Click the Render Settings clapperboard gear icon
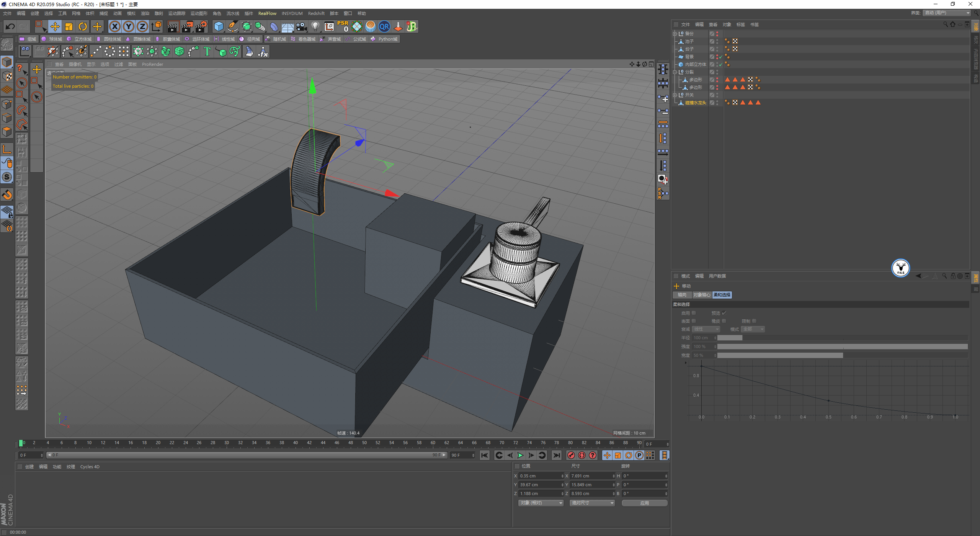 click(201, 26)
